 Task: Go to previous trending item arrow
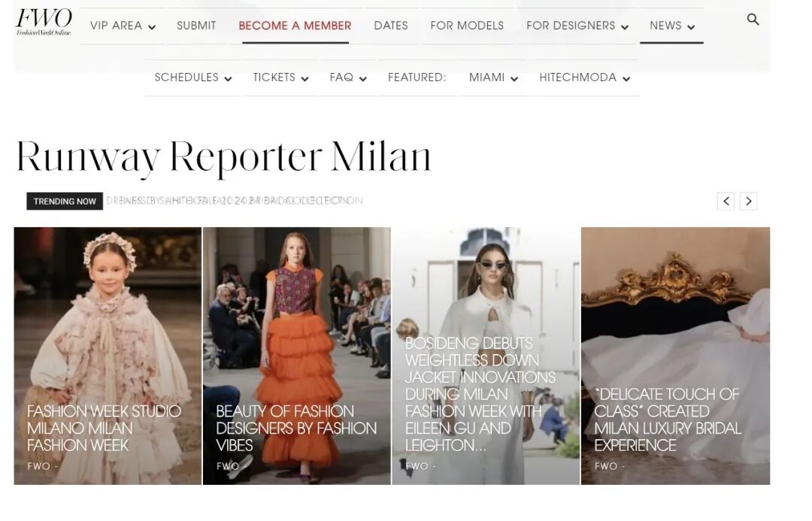tap(726, 201)
